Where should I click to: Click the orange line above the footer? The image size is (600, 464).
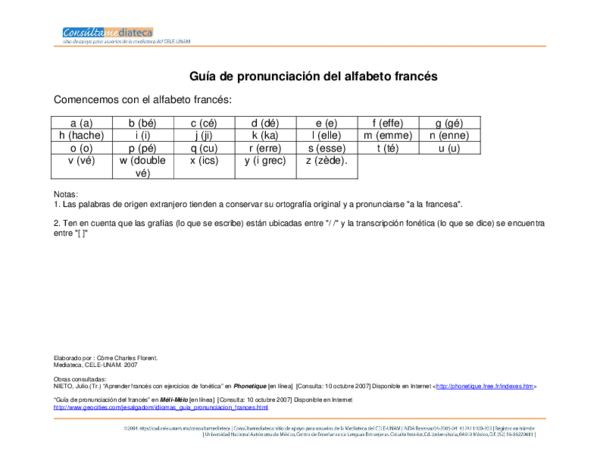300,417
